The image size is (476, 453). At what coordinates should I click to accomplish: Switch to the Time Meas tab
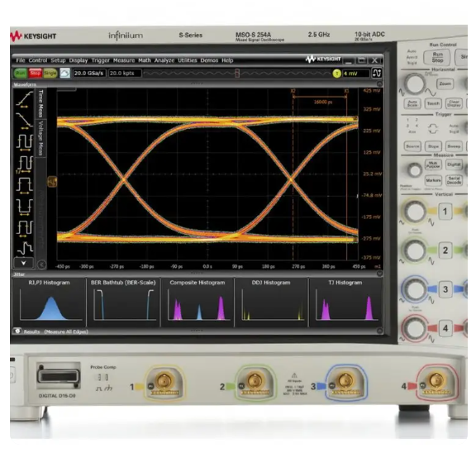tap(40, 103)
